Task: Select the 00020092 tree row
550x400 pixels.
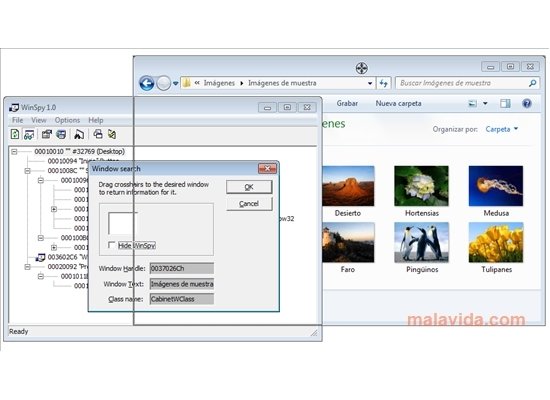Action: coord(68,267)
